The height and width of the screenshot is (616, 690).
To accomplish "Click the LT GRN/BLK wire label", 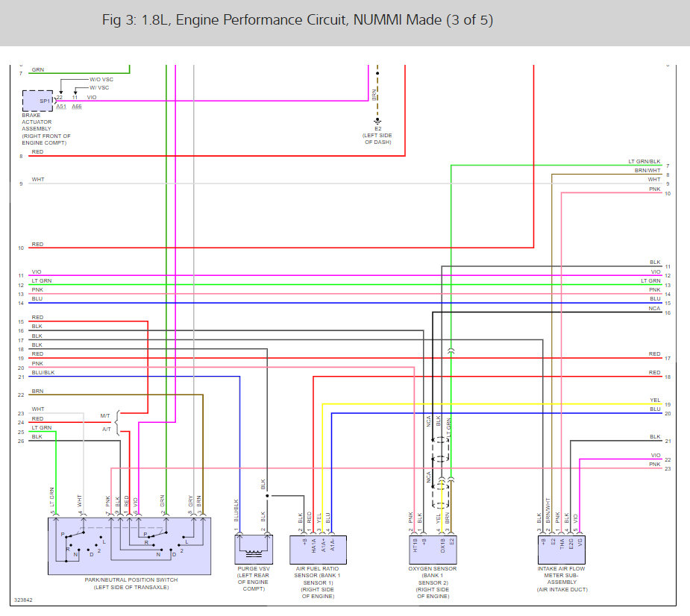I will [644, 162].
